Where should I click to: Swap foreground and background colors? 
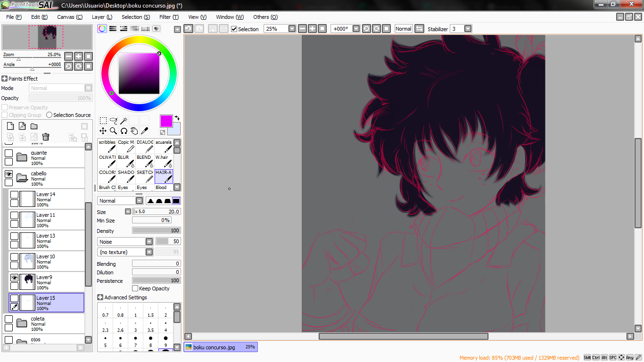tap(177, 118)
